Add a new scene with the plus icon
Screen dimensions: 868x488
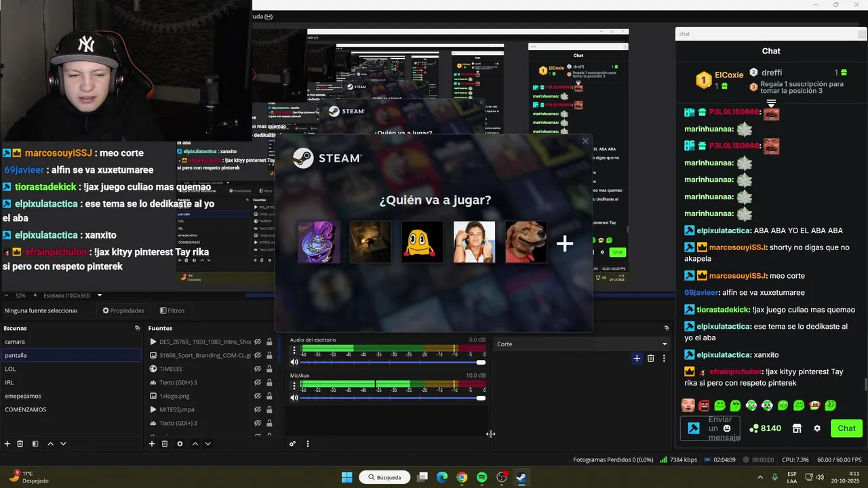coord(7,444)
